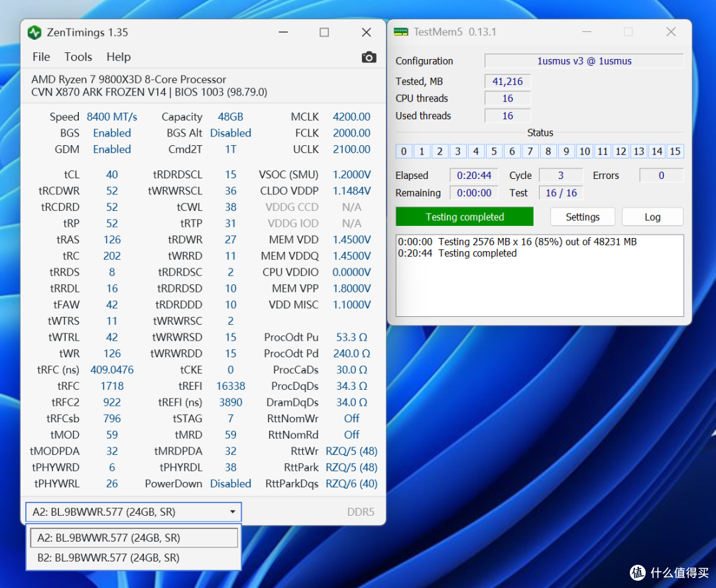Click the tRFCsb value 796
This screenshot has height=588, width=716.
point(112,419)
